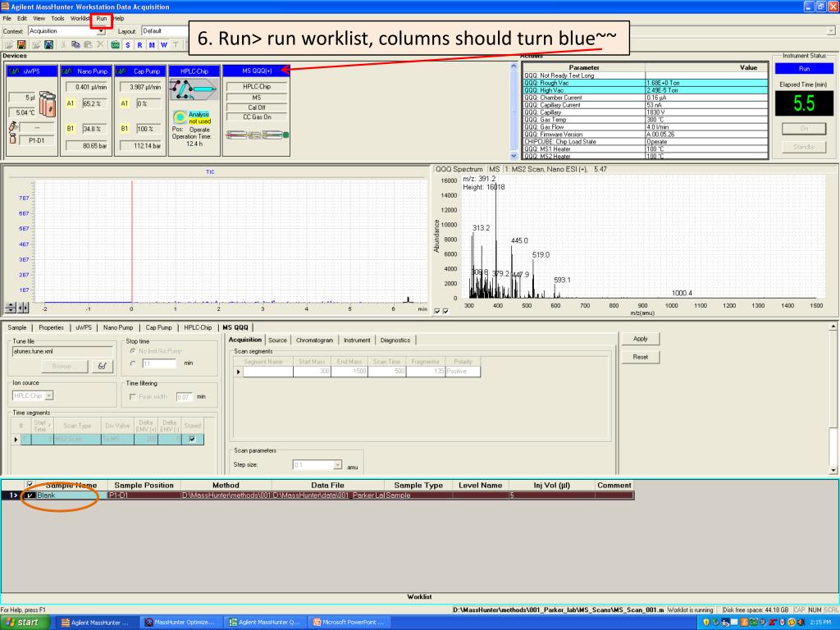Click the blue Run status indicator
This screenshot has height=630, width=840.
point(804,69)
